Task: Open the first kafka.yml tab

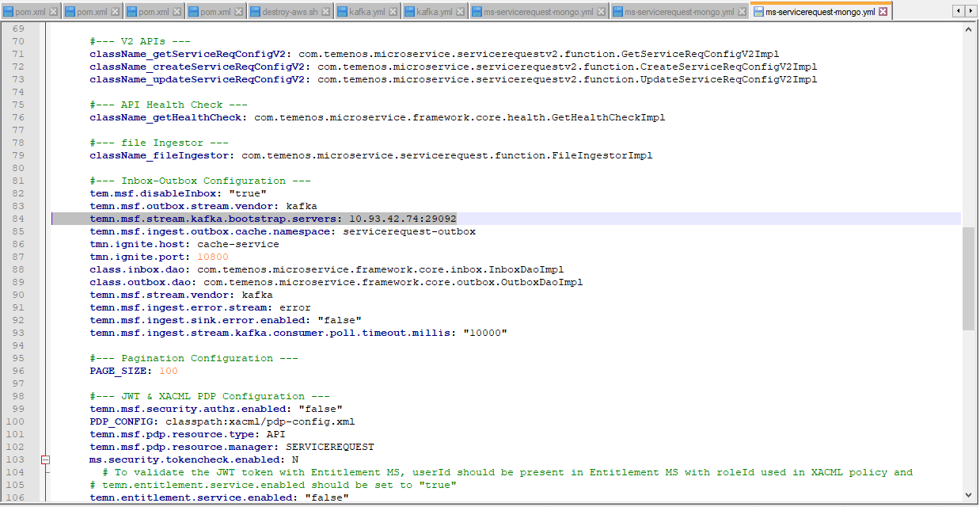Action: (362, 12)
